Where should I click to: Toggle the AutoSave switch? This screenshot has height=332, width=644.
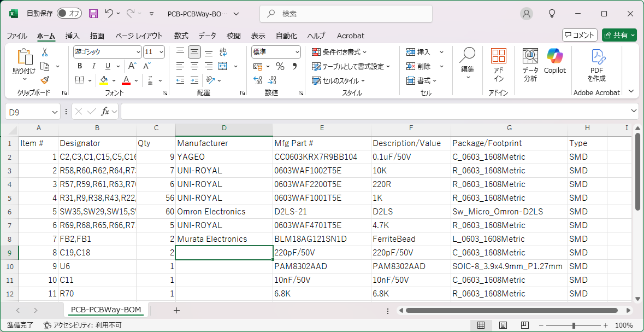69,14
